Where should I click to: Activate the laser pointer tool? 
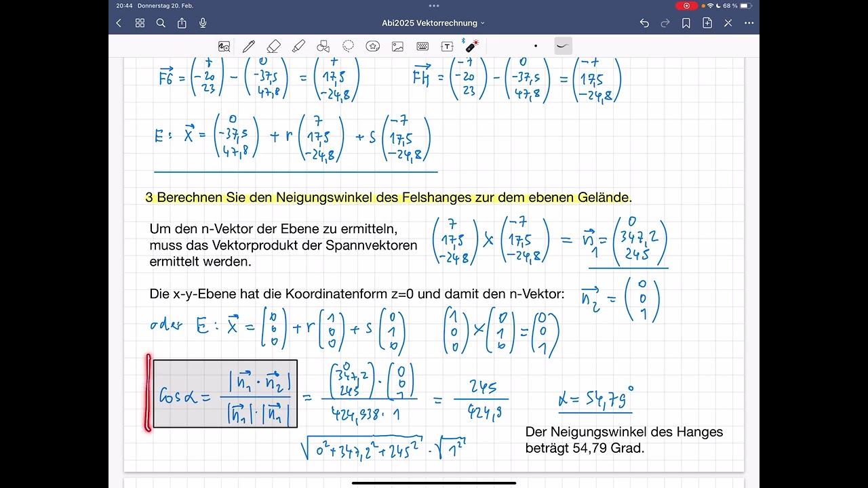471,45
